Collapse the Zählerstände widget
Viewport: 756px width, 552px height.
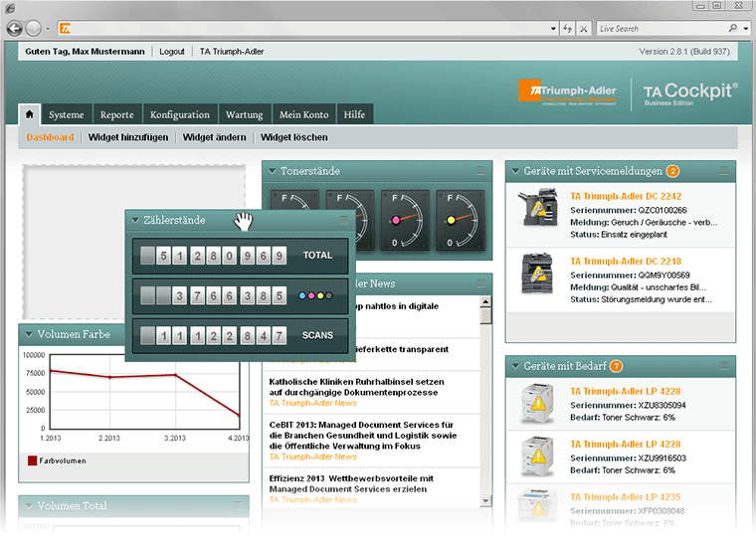[x=135, y=221]
